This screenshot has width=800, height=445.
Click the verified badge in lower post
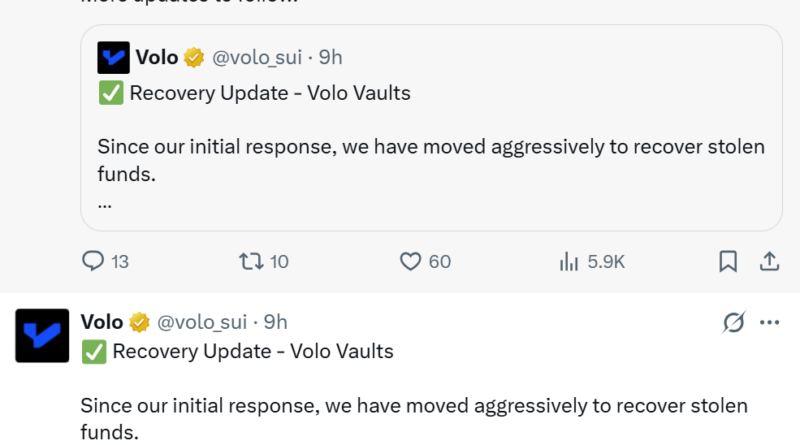tap(140, 322)
